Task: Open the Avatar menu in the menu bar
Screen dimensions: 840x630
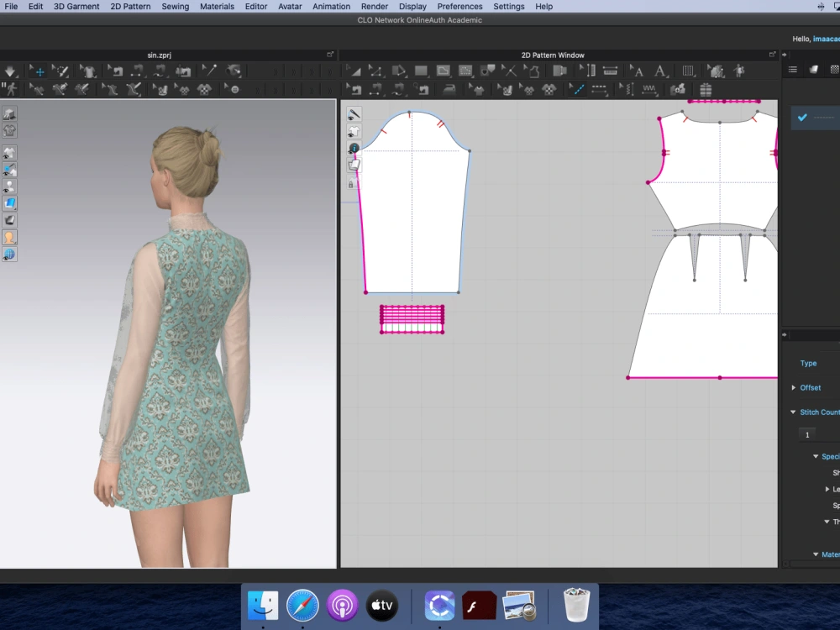Action: pyautogui.click(x=289, y=6)
